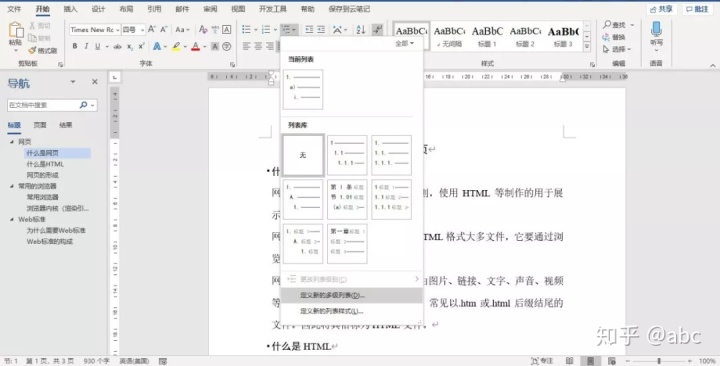This screenshot has width=720, height=366.
Task: Toggle show/hide paragraph marks
Action: coord(377,29)
